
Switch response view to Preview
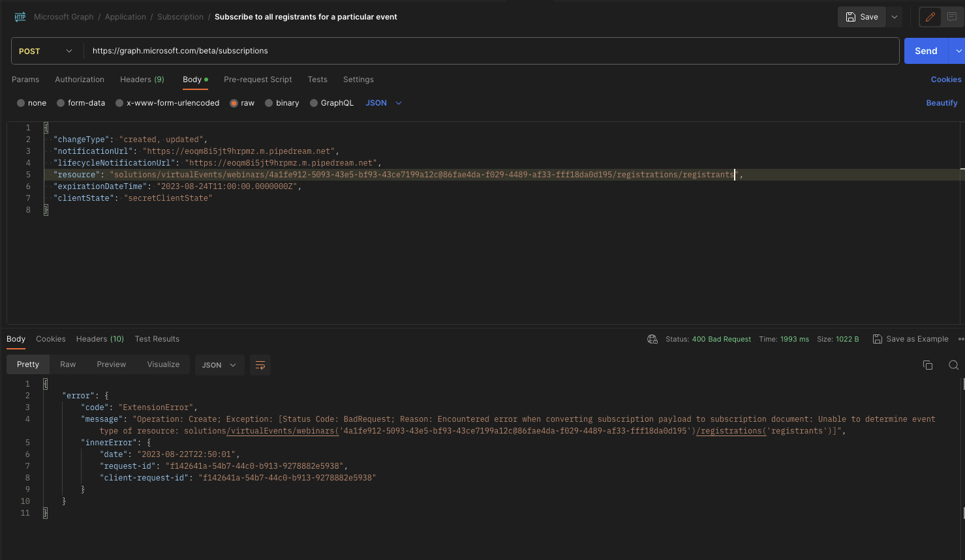112,364
